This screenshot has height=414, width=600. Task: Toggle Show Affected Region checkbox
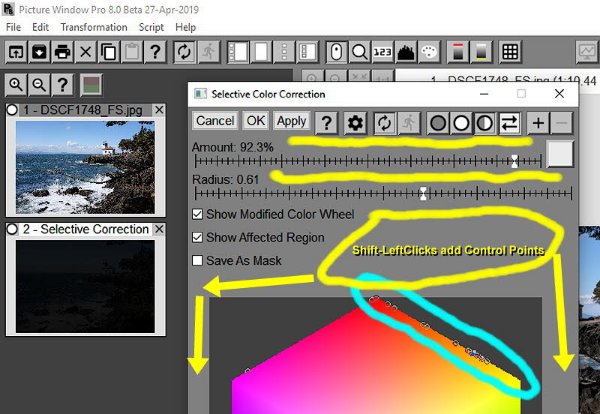(x=197, y=237)
